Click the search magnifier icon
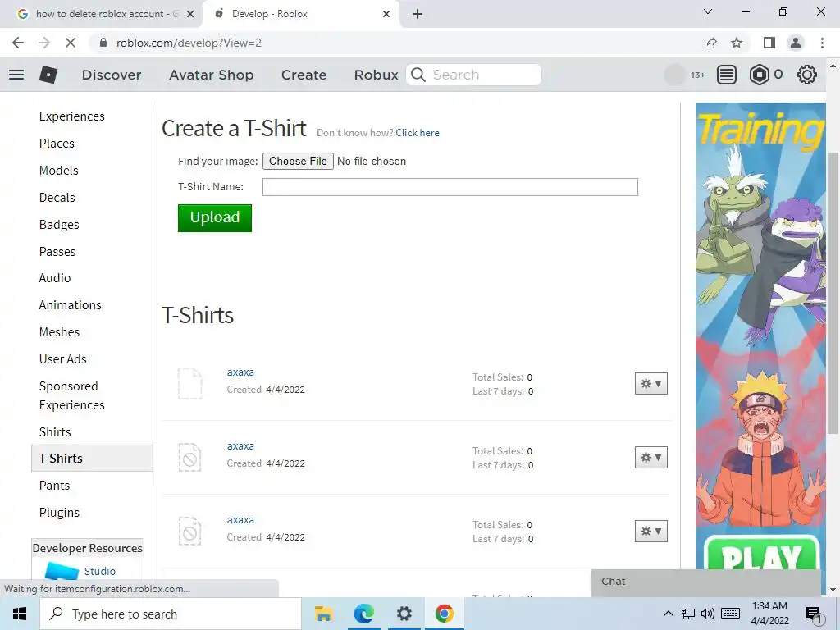 coord(418,75)
